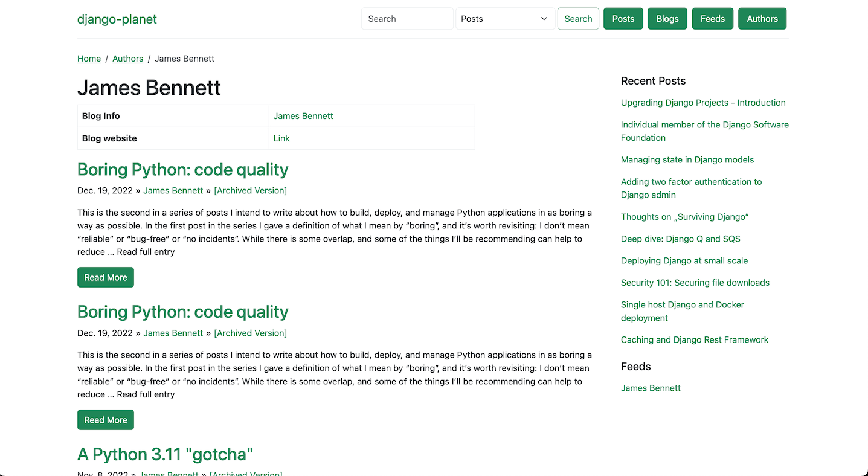
Task: Go to Home via breadcrumb
Action: 89,59
